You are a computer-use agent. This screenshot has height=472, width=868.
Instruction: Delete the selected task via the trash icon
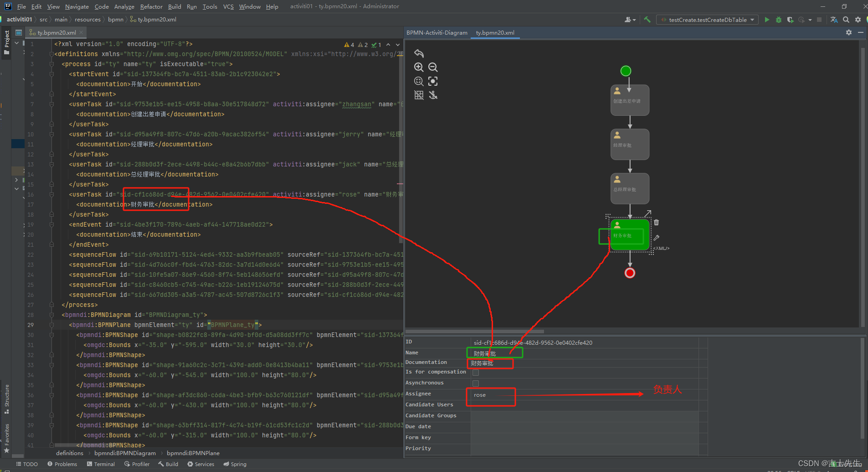click(657, 223)
